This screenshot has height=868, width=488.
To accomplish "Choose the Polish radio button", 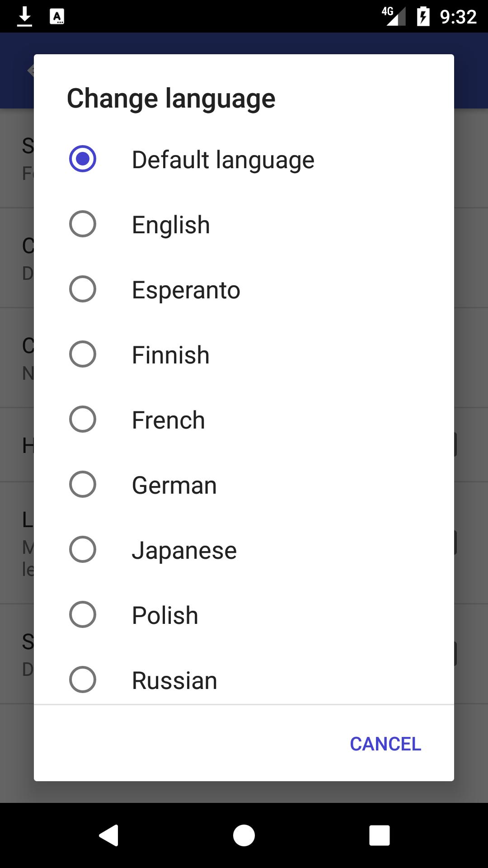I will tap(83, 615).
